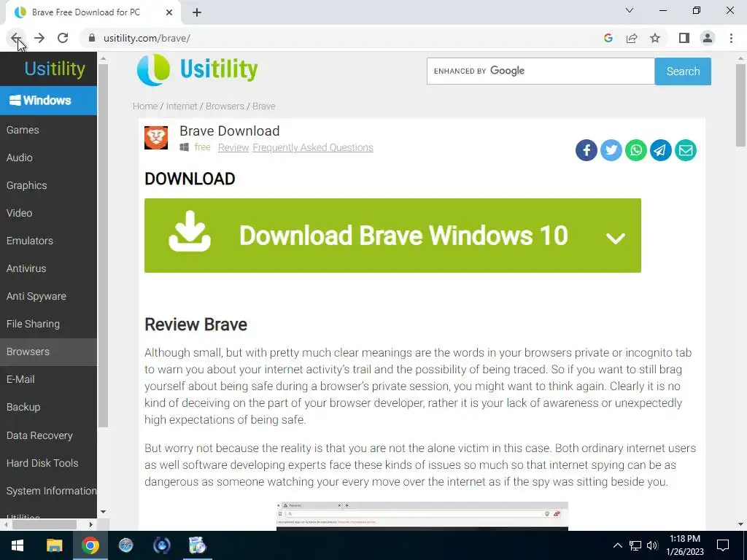The height and width of the screenshot is (560, 747).
Task: Open the Anti Spyware category
Action: coord(48,296)
